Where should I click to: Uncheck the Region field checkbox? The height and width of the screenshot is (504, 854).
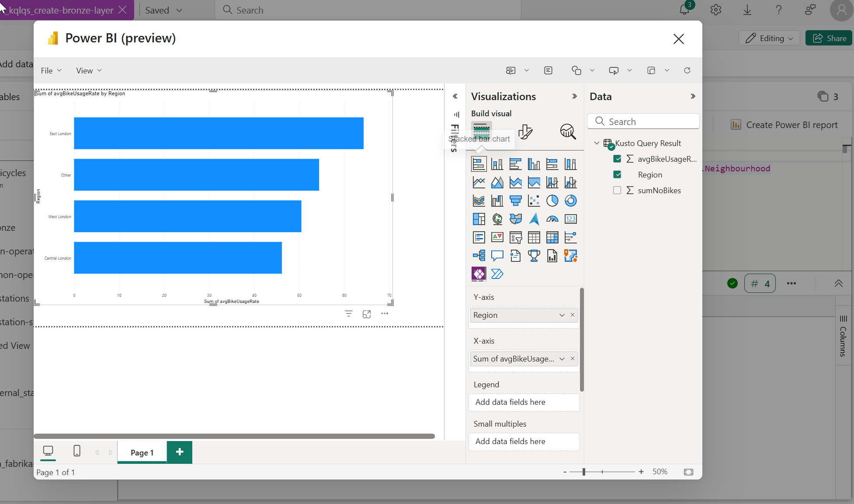617,174
